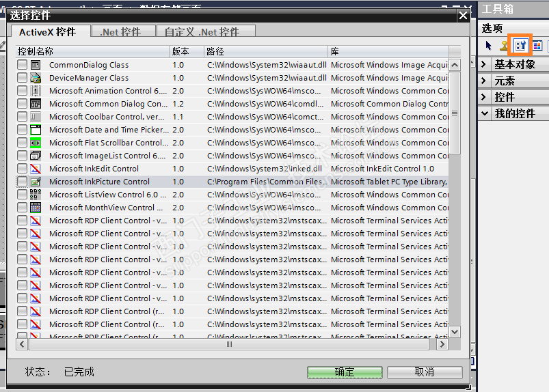This screenshot has height=392, width=549.
Task: Click the Microsoft Common Dialog Control icon
Action: click(x=36, y=104)
